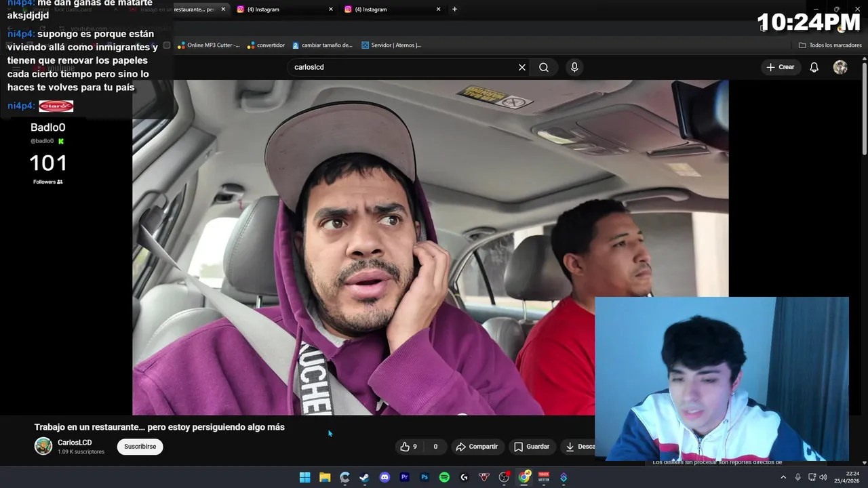Clear the YouTube search box text
Screen dimensions: 868x488
[522, 67]
